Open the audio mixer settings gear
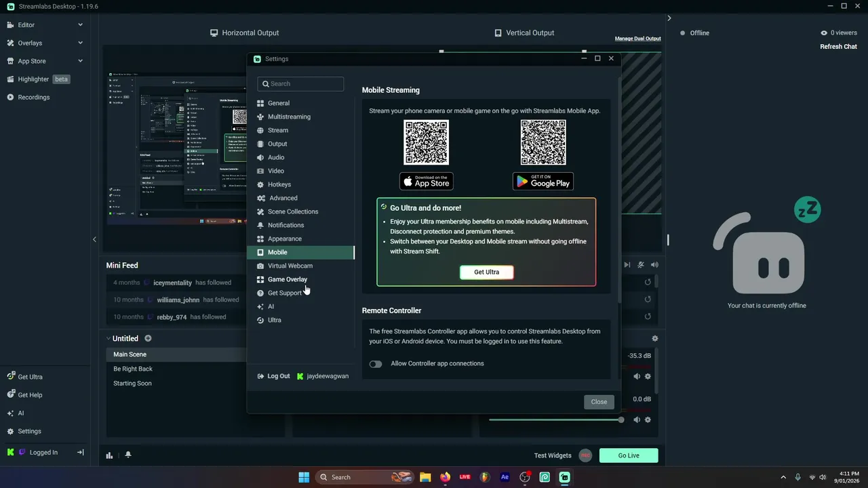This screenshot has height=488, width=868. pos(654,338)
